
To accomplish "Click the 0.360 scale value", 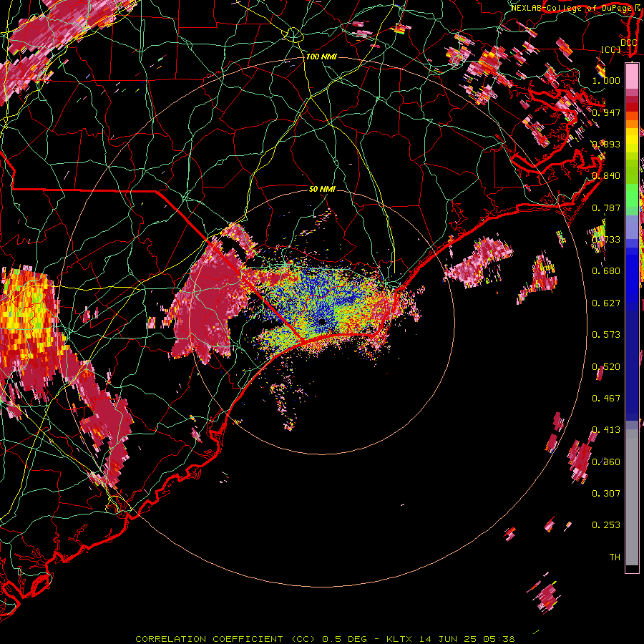I will click(606, 462).
